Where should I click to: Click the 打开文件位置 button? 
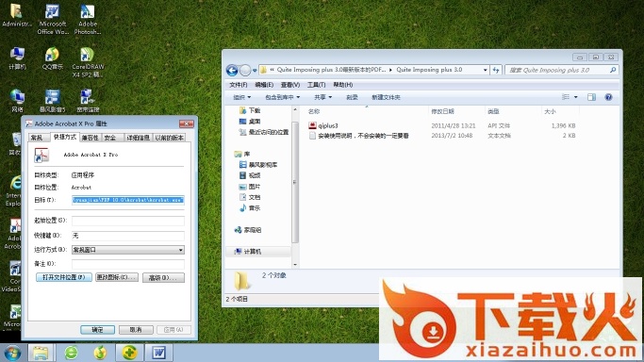pyautogui.click(x=64, y=277)
